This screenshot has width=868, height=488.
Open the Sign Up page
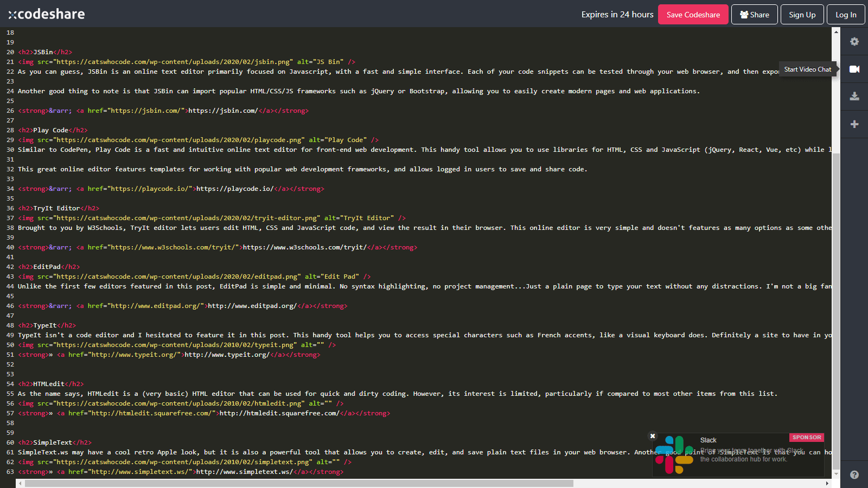[802, 15]
